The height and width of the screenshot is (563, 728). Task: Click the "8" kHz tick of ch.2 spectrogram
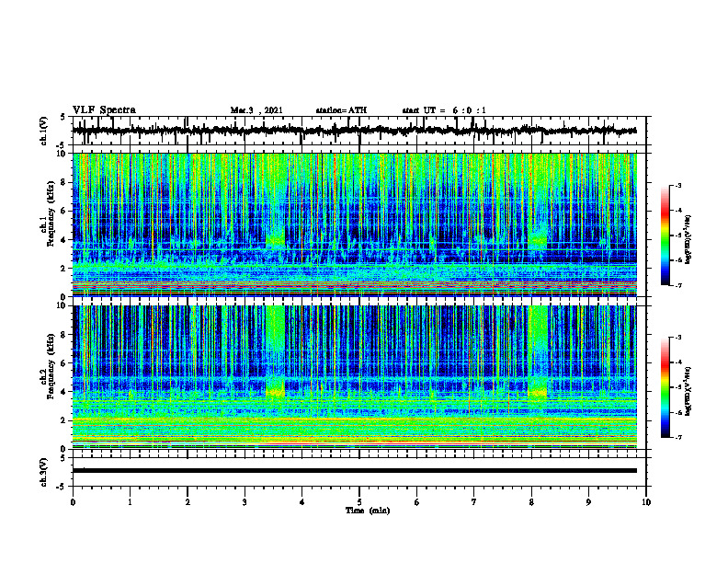64,335
